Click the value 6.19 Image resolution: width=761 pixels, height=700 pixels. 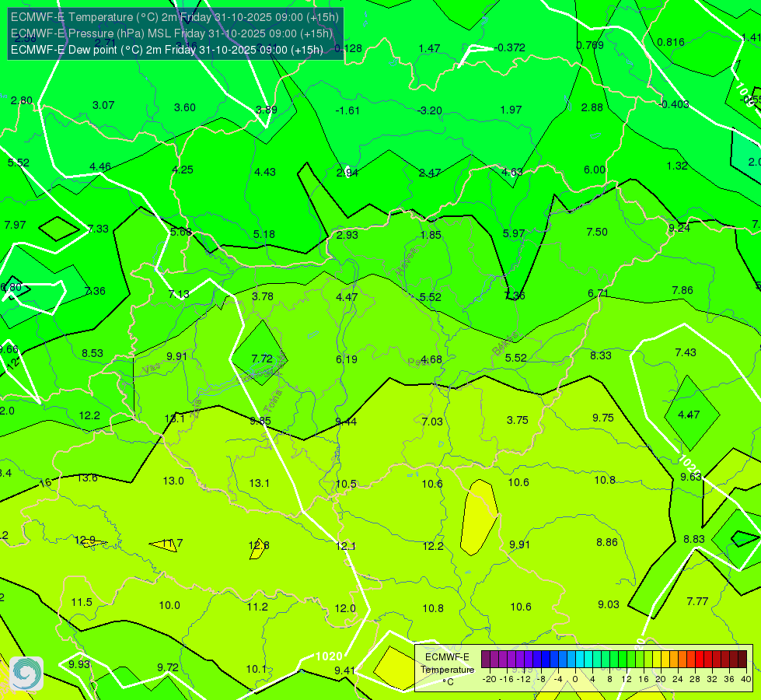[347, 359]
